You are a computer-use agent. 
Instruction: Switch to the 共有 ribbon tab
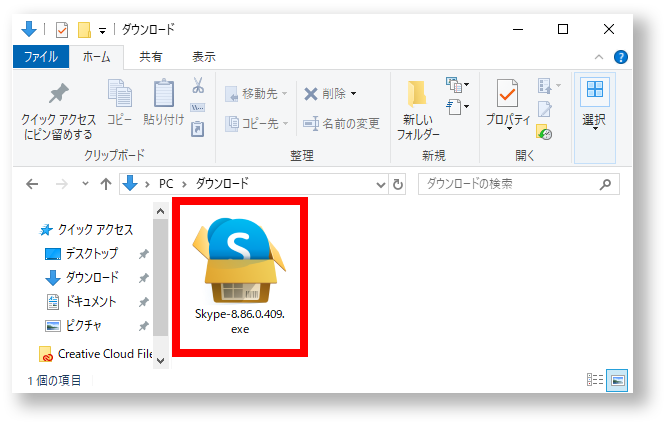point(151,57)
